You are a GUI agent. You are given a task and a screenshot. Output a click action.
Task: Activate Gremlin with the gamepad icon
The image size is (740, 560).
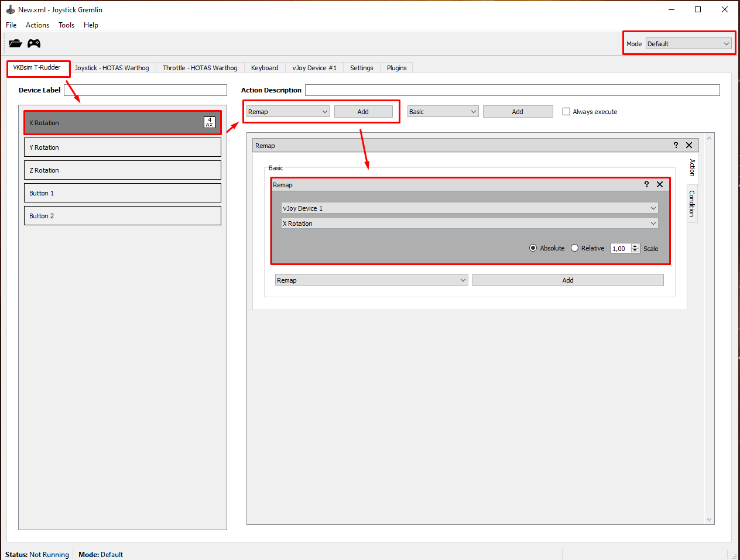pyautogui.click(x=34, y=43)
